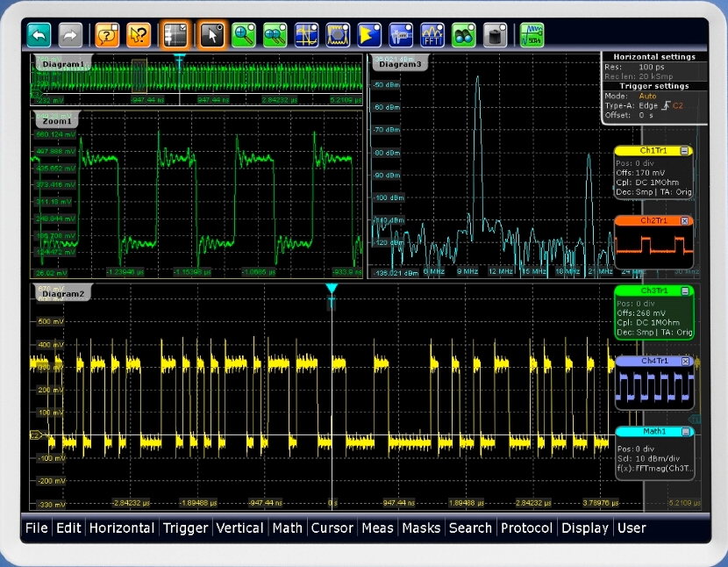Image resolution: width=728 pixels, height=567 pixels.
Task: Select the Diagram3 tab label
Action: (400, 64)
